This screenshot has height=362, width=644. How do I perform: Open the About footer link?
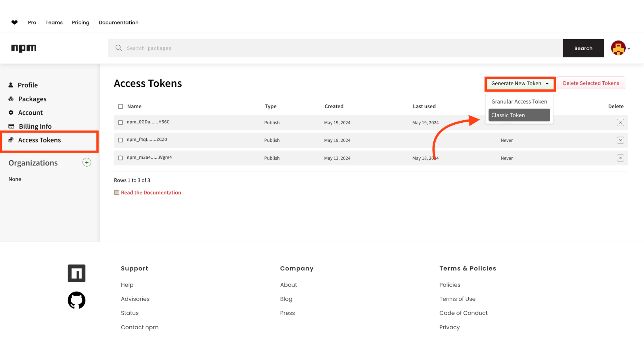[x=288, y=285]
